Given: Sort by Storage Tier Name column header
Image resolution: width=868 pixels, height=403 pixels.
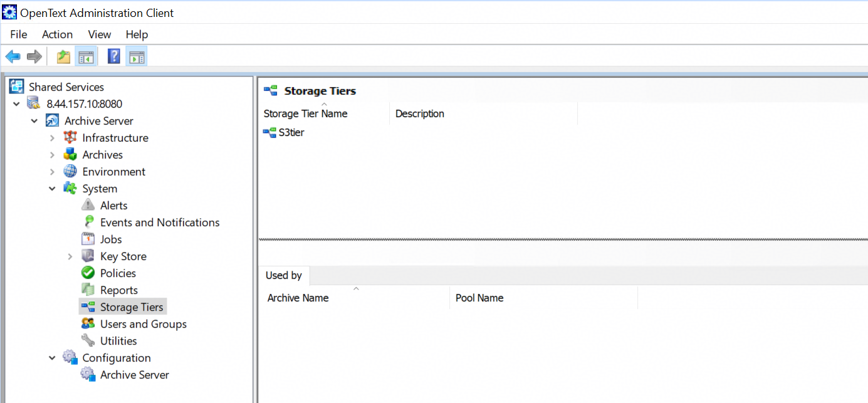Looking at the screenshot, I should (324, 113).
